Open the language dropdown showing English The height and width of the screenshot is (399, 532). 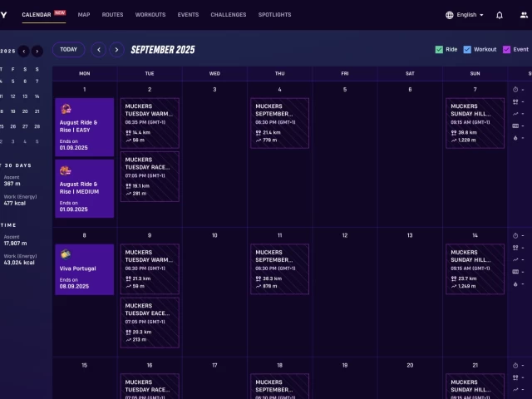click(470, 15)
